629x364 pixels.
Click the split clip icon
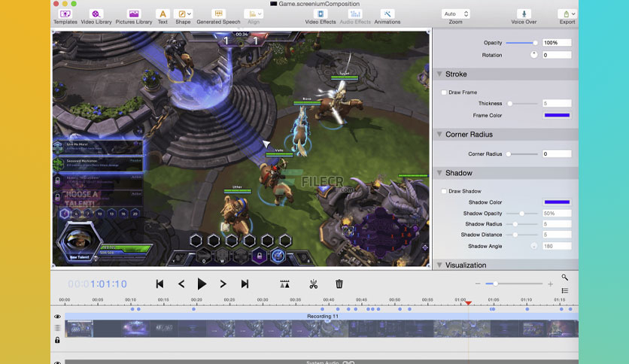(285, 284)
